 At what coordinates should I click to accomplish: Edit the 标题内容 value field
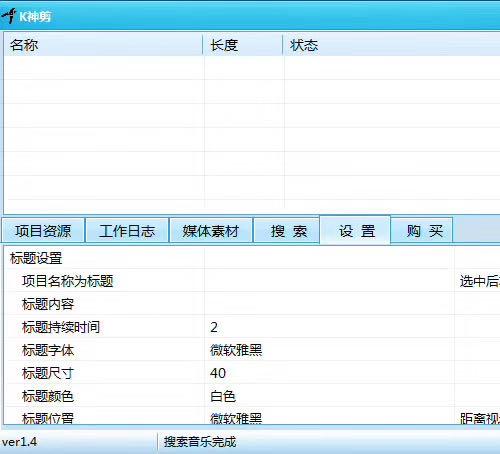[x=329, y=304]
